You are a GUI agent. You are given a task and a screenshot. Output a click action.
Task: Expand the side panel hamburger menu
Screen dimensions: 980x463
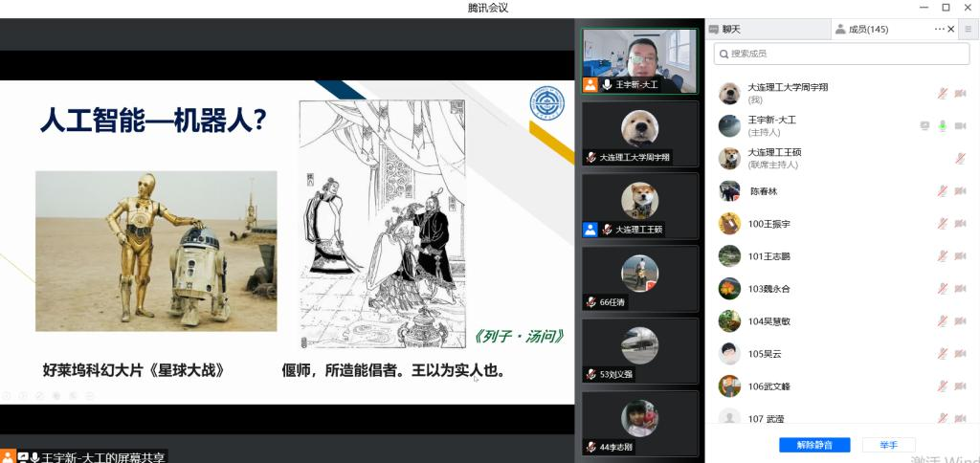(968, 30)
